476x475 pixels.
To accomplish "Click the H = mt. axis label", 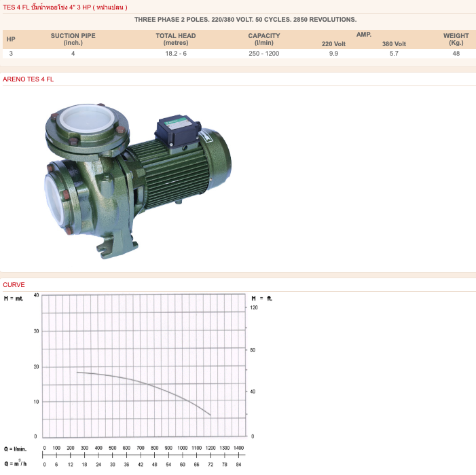I will (14, 299).
